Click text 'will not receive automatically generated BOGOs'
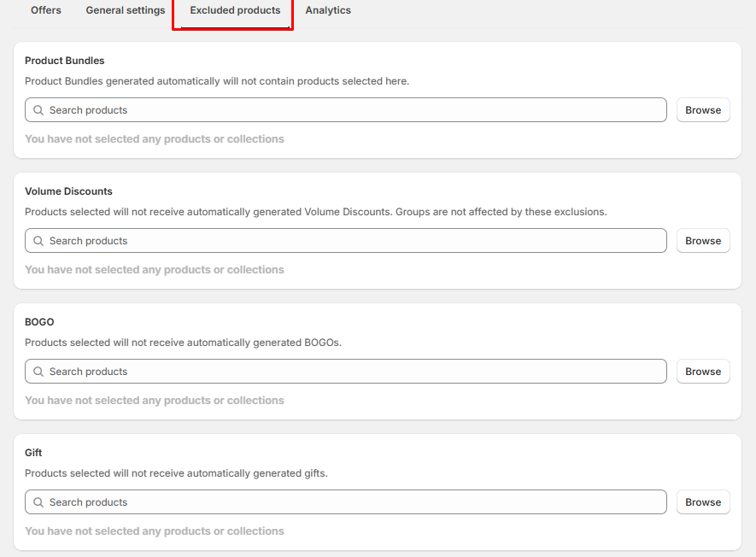Screen dimensions: 756x557 point(226,343)
